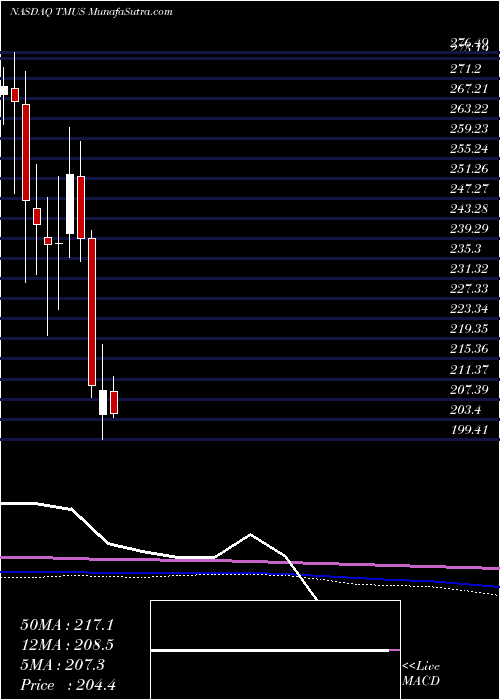This screenshot has width=500, height=700.
Task: Click the white peak in the moving average line
Action: click(x=250, y=534)
